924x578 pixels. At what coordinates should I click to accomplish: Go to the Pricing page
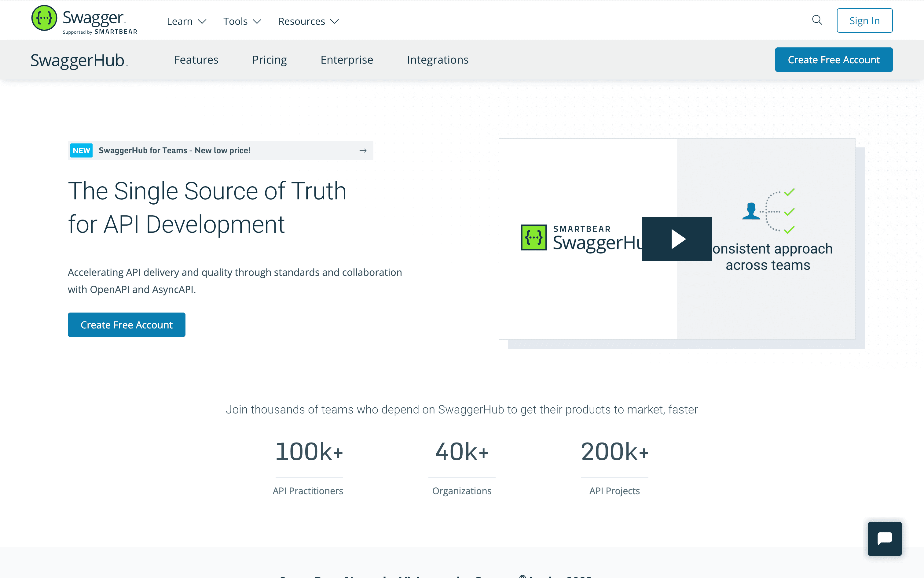269,60
